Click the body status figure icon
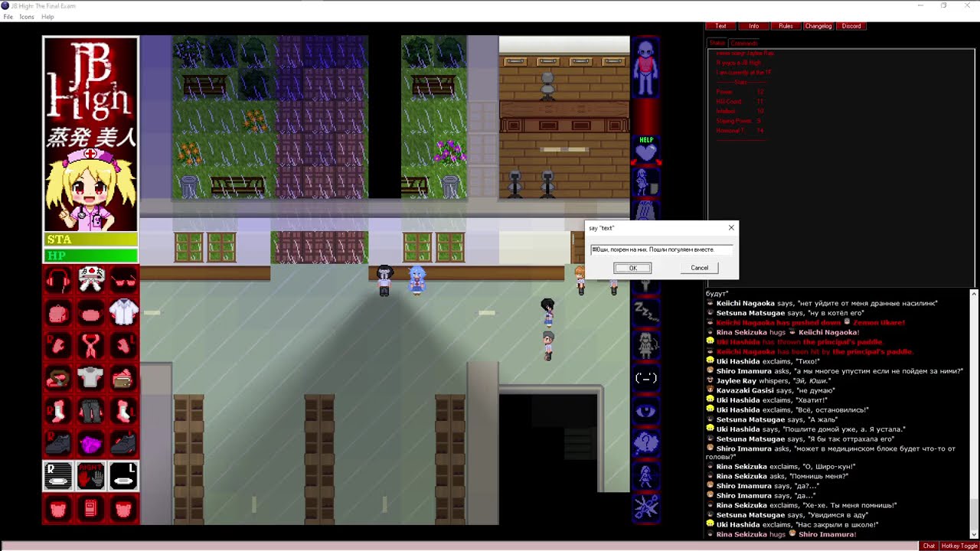The width and height of the screenshot is (980, 551). click(x=646, y=67)
